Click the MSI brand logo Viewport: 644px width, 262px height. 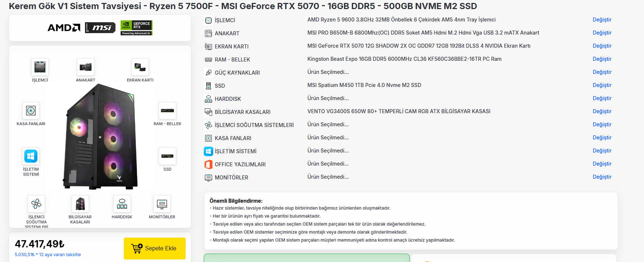(100, 28)
